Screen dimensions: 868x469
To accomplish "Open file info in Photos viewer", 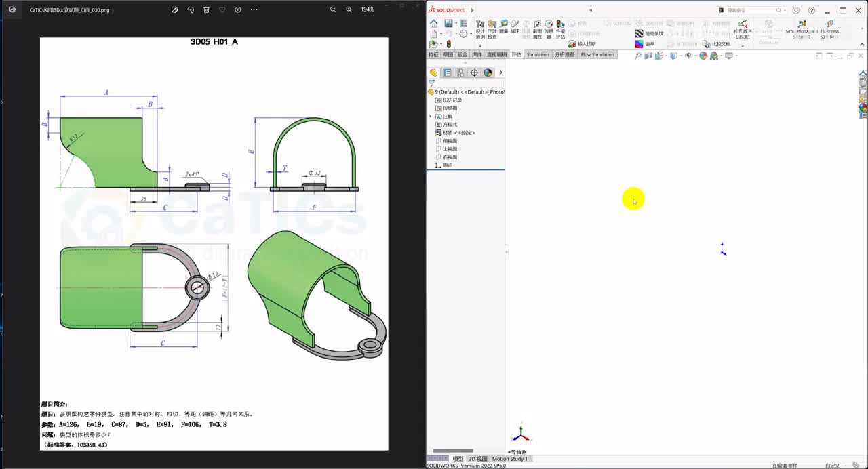I will click(237, 9).
